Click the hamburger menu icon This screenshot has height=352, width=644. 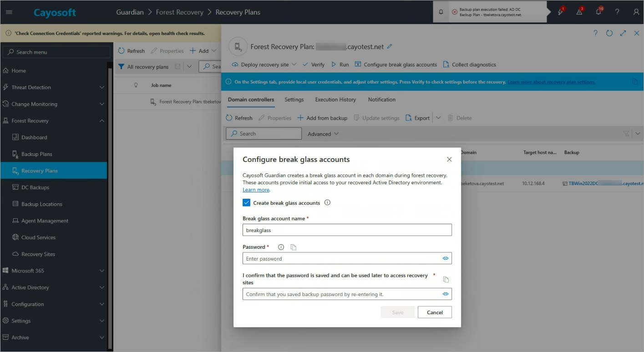[x=9, y=12]
